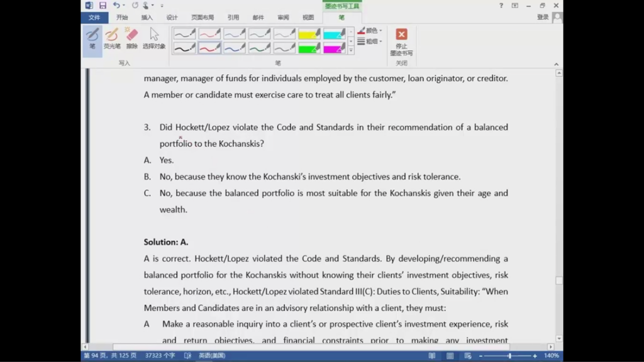Screen dimensions: 644x362
Task: Switch to Read Mode view in status bar
Action: coord(432,356)
